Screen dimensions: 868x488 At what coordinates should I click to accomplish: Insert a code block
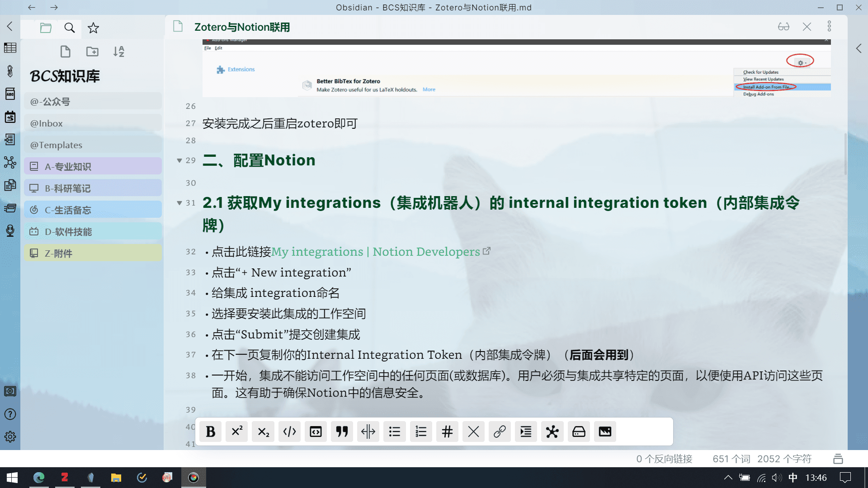(316, 432)
